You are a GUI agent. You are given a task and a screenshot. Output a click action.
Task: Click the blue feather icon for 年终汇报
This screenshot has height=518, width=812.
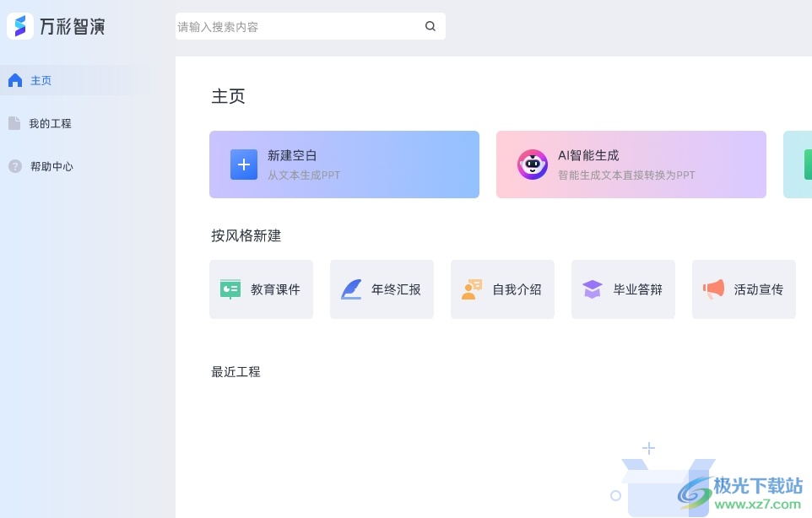pyautogui.click(x=351, y=289)
